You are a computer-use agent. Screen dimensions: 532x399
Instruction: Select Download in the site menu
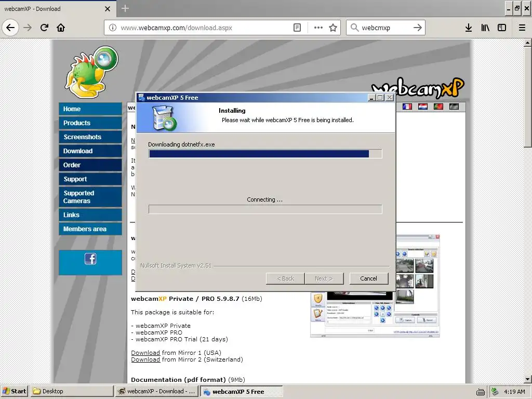(x=90, y=151)
